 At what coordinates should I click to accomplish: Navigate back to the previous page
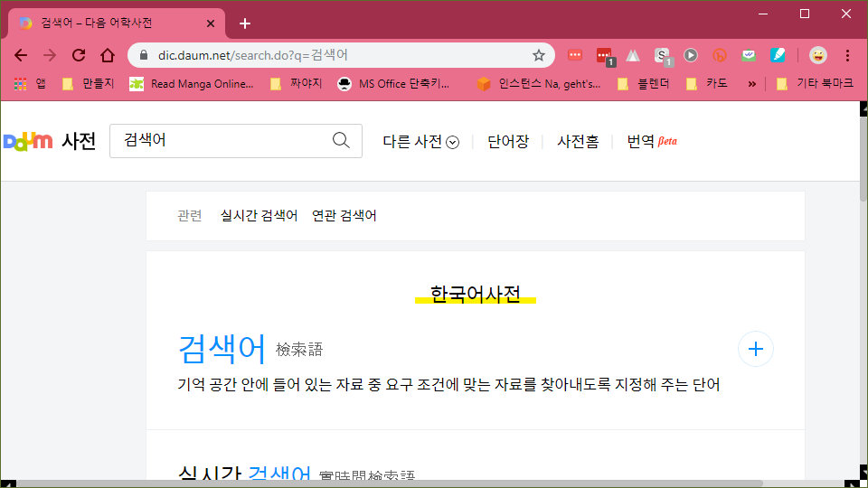pyautogui.click(x=21, y=55)
